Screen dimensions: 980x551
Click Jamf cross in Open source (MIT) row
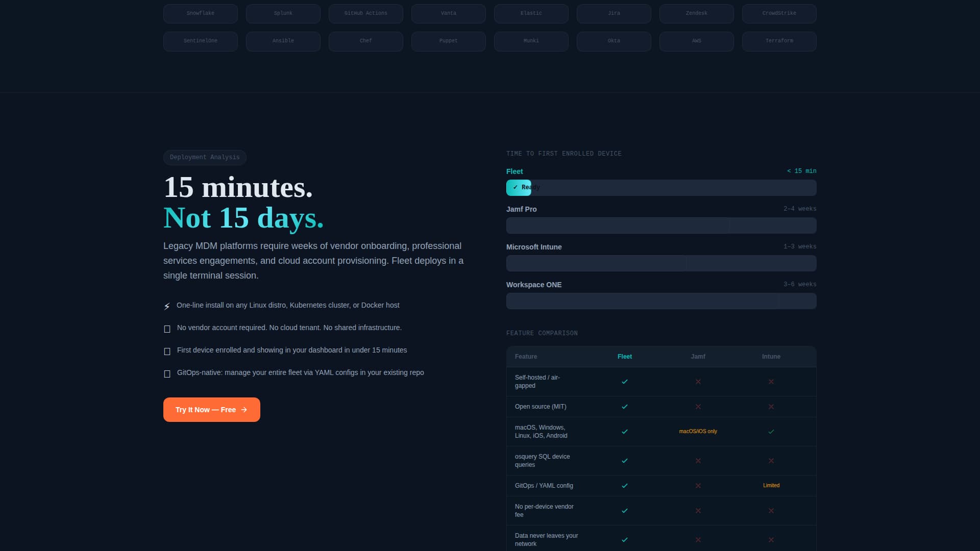tap(698, 407)
